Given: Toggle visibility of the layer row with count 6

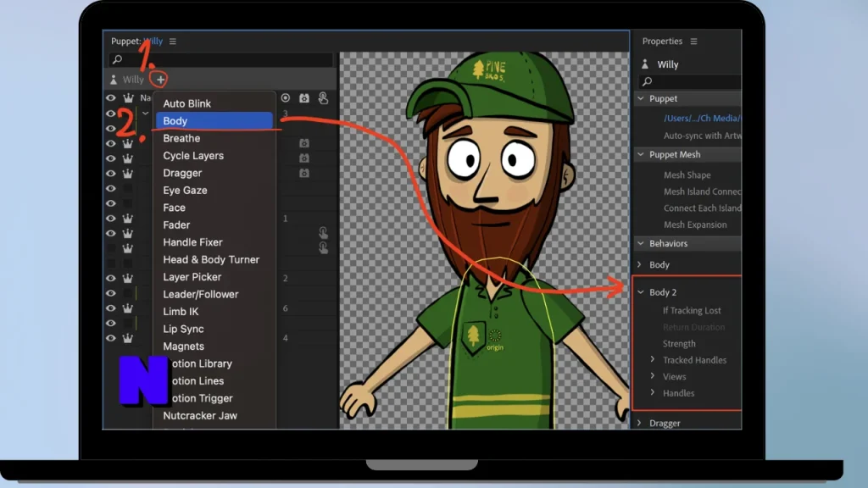Looking at the screenshot, I should [111, 308].
